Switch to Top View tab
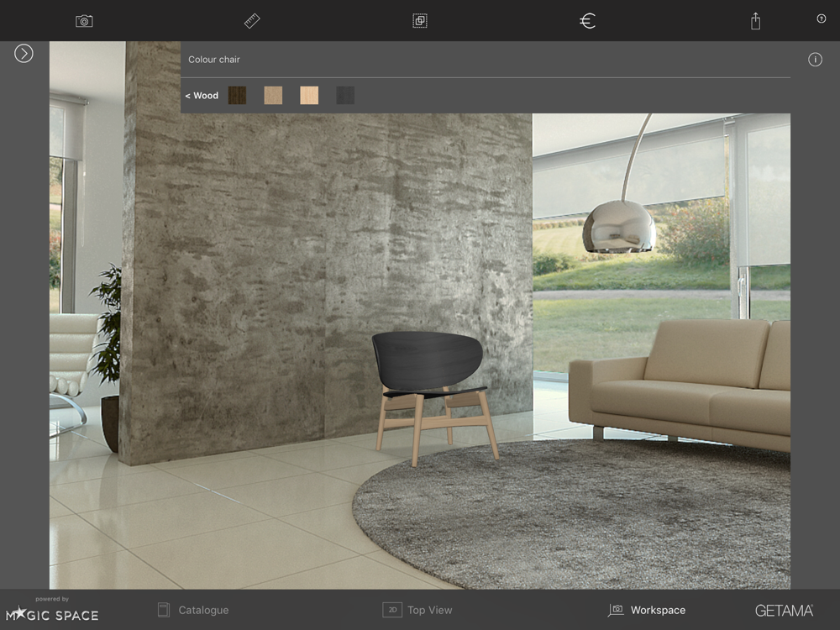 tap(417, 610)
